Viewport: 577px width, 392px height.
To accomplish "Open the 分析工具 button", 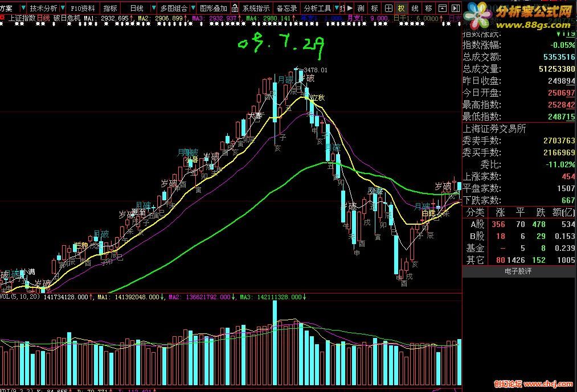I will point(317,8).
